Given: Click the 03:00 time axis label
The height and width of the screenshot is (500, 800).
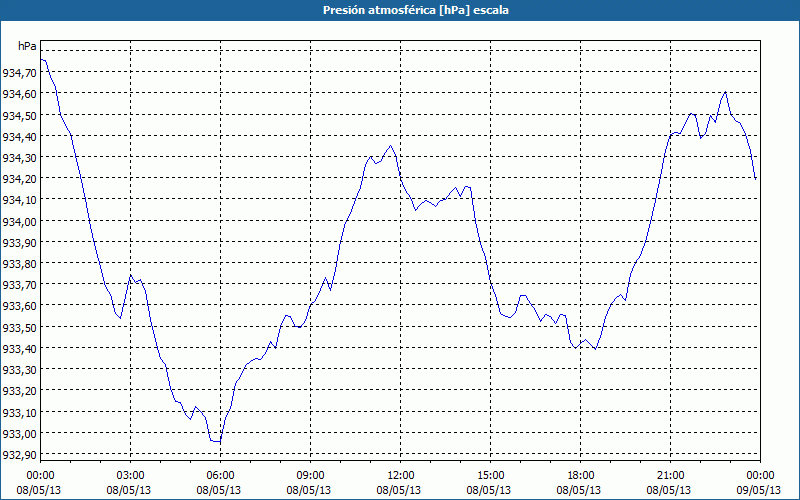Looking at the screenshot, I should [130, 476].
